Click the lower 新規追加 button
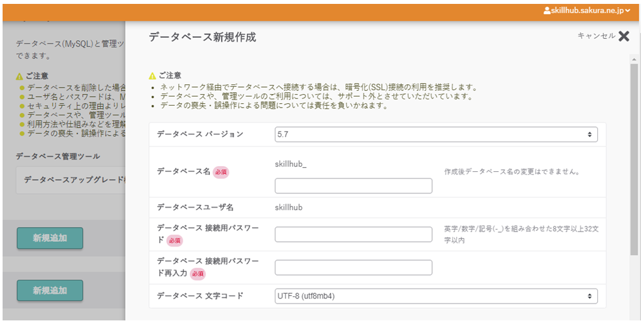This screenshot has width=644, height=323. 50,291
